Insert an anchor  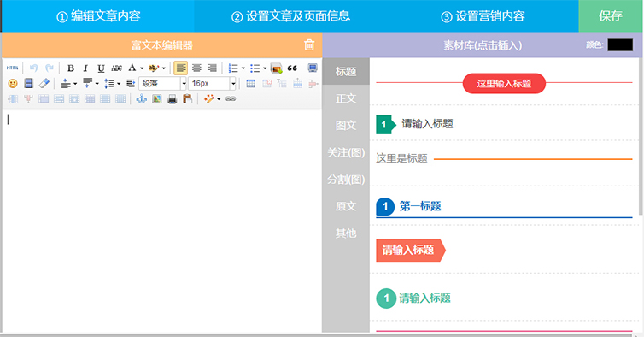coord(141,98)
